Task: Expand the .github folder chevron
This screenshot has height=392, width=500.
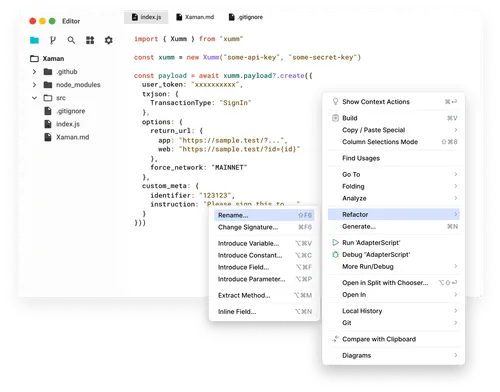Action: [34, 72]
